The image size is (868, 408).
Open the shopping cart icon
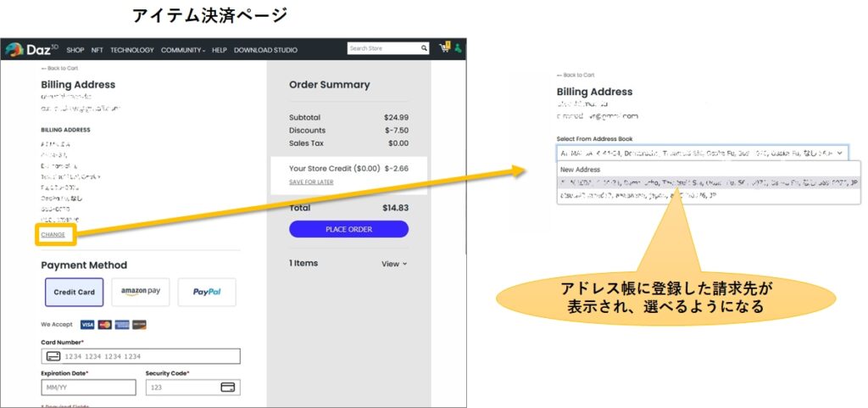pyautogui.click(x=444, y=48)
